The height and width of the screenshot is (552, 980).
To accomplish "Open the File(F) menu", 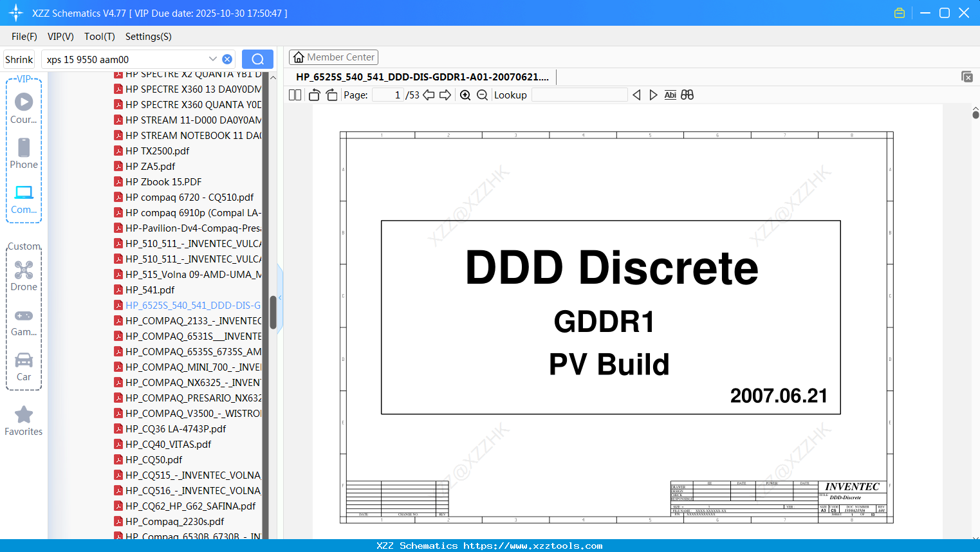I will [x=24, y=37].
